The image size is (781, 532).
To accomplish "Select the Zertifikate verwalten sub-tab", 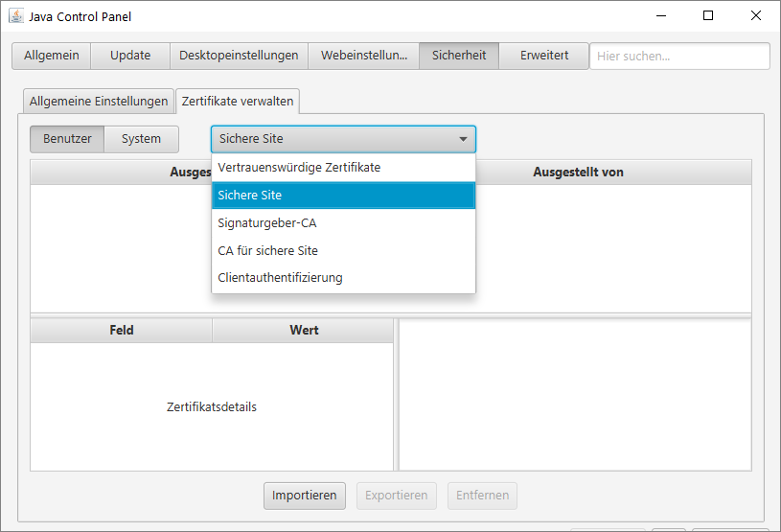I will pos(238,101).
